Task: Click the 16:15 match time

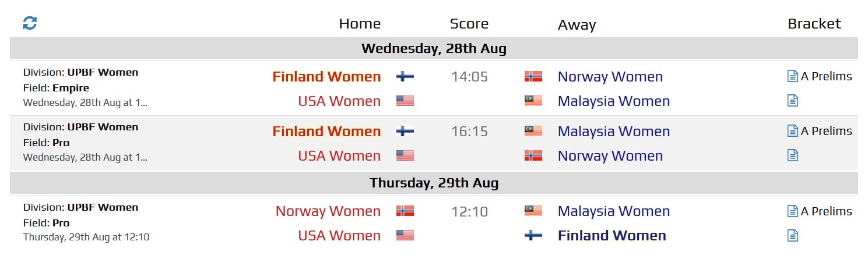Action: pyautogui.click(x=469, y=131)
